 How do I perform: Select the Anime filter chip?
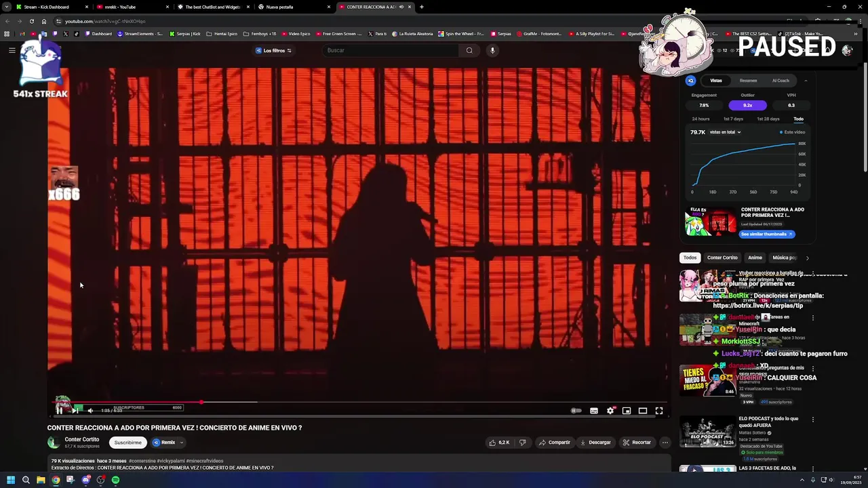(755, 258)
